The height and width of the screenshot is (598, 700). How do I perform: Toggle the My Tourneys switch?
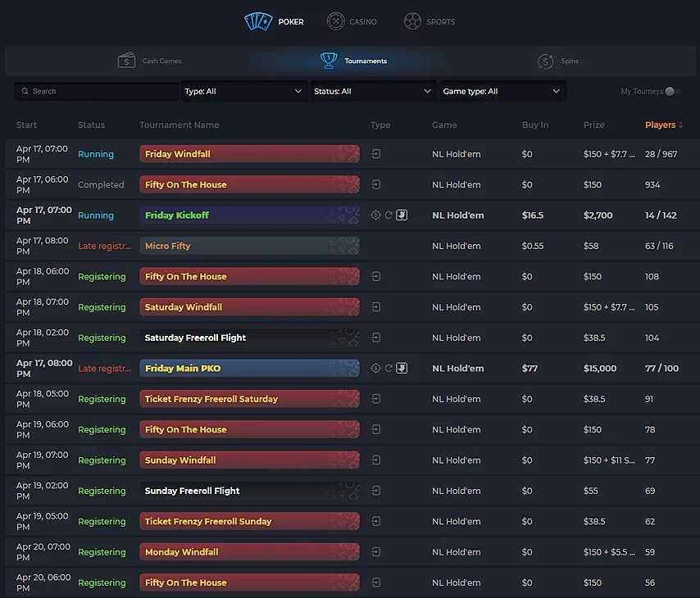[671, 92]
